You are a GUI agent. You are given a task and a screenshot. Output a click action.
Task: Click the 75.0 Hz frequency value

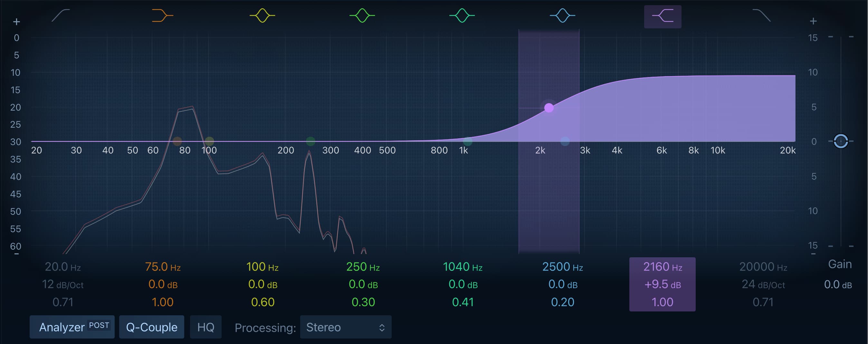tap(163, 267)
